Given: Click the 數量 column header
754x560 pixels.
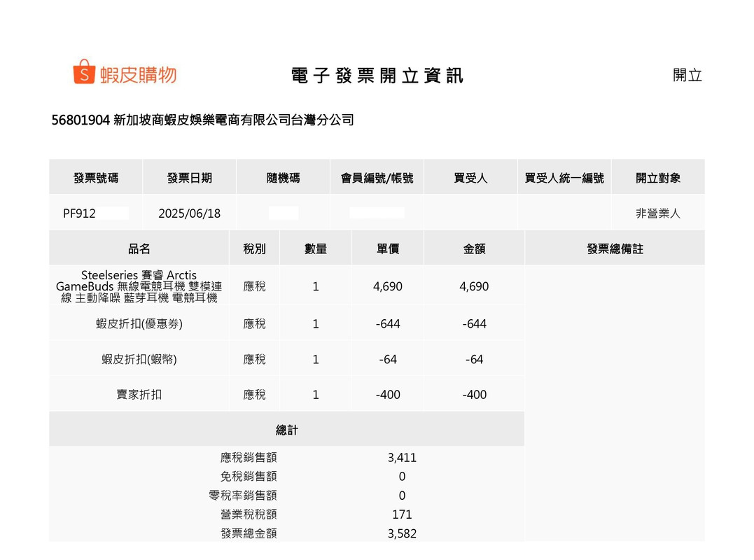Looking at the screenshot, I should pyautogui.click(x=316, y=248).
